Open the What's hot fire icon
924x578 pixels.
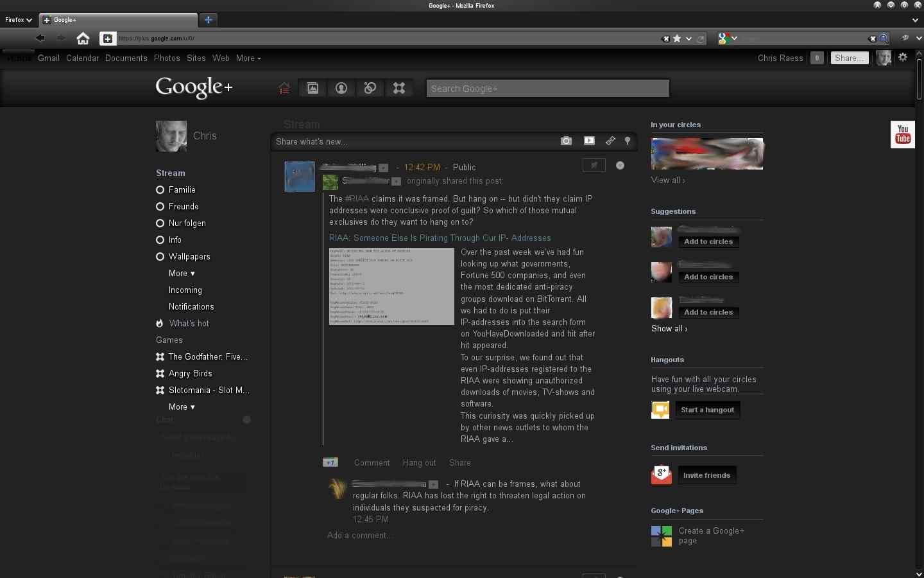point(160,323)
